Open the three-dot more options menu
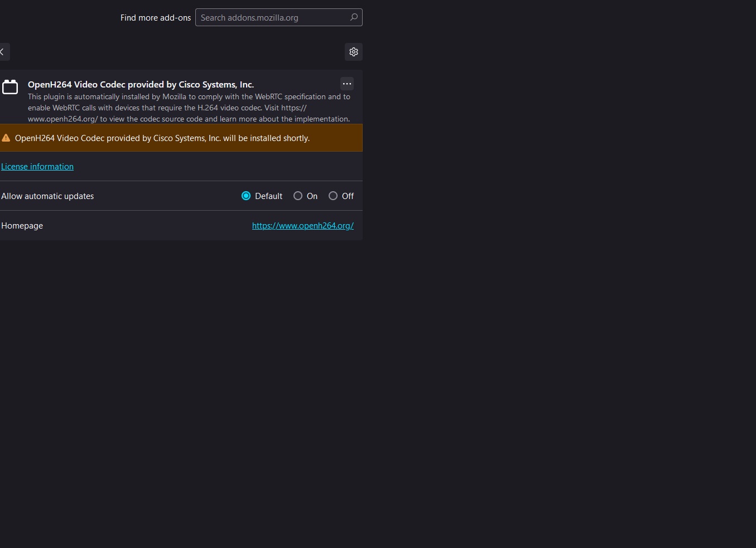756x548 pixels. (x=347, y=84)
